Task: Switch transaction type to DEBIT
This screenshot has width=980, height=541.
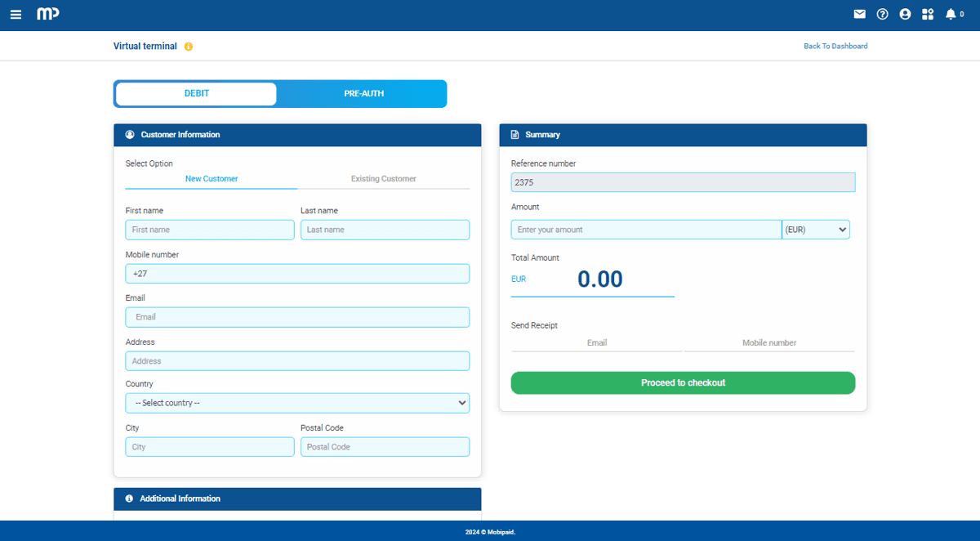Action: [196, 94]
